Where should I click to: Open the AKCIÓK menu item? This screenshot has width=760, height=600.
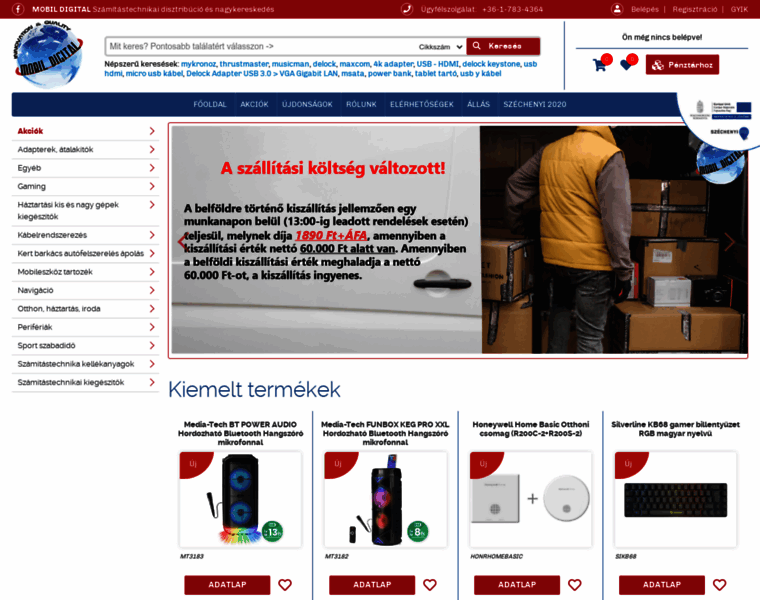pos(254,104)
